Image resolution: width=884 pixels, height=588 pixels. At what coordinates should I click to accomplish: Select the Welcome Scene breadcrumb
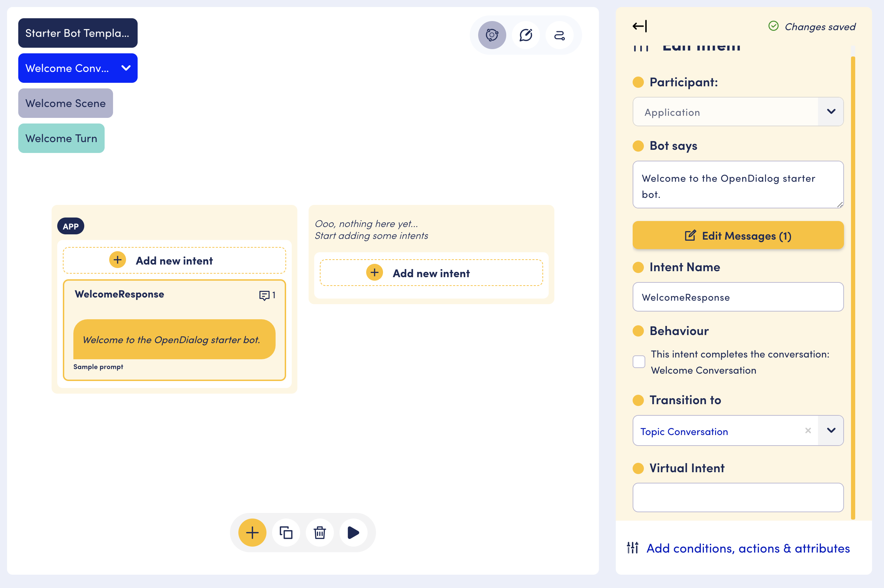[65, 103]
